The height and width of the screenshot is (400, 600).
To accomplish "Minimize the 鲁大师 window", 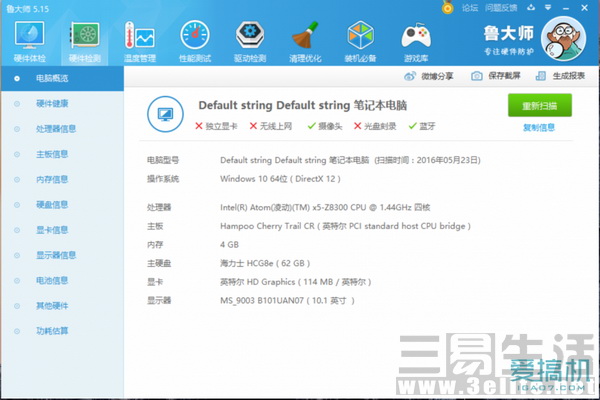I will pyautogui.click(x=566, y=8).
